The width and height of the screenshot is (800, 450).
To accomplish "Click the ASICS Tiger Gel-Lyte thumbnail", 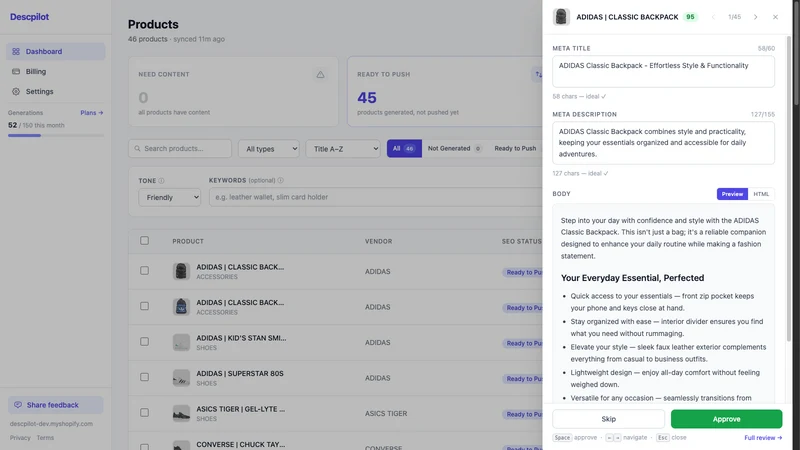I will point(181,413).
